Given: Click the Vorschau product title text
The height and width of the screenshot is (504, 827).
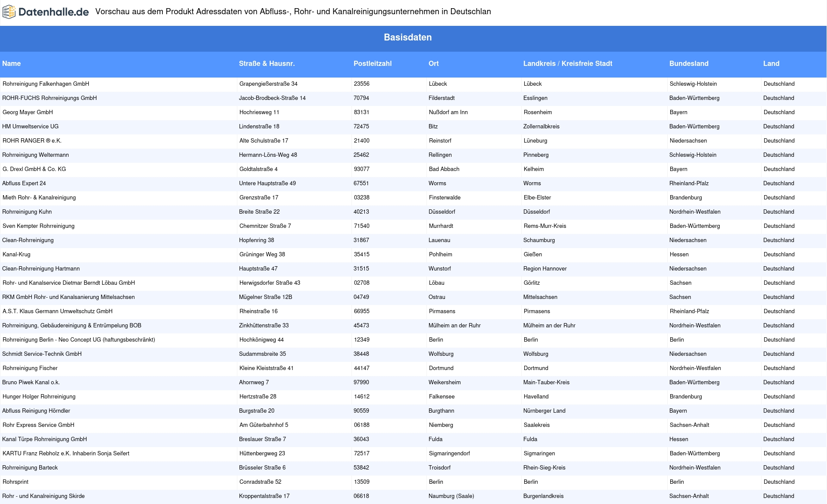Looking at the screenshot, I should (x=293, y=12).
